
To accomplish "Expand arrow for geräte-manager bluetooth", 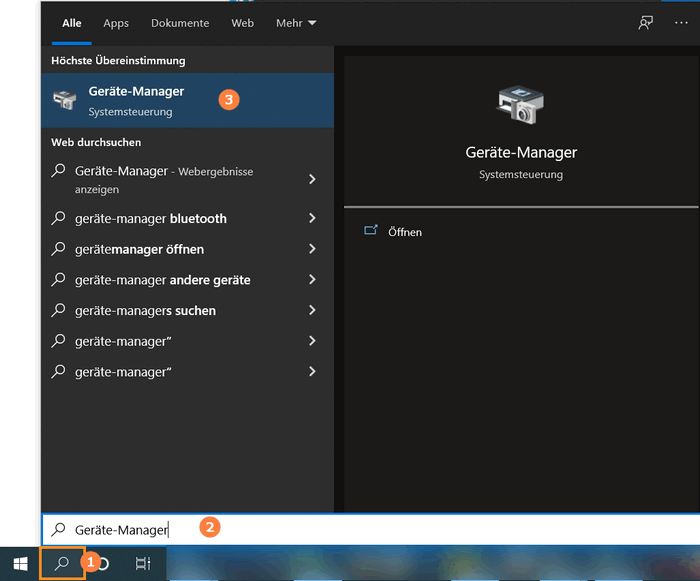I will [312, 218].
